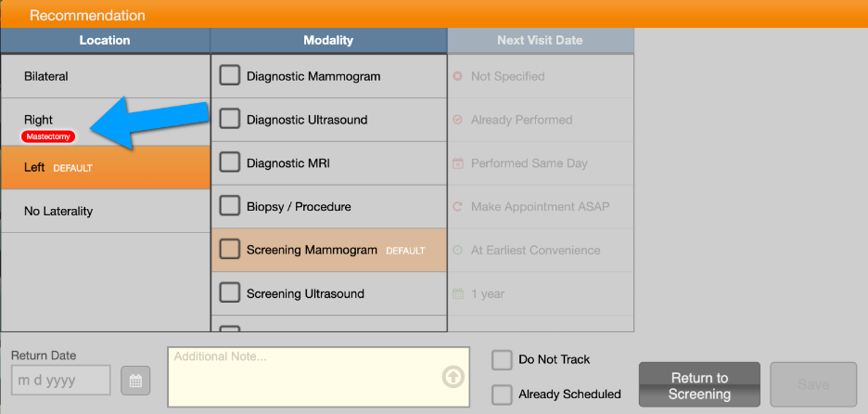The height and width of the screenshot is (414, 868).
Task: Check the Biopsy / Procedure checkbox
Action: click(x=230, y=206)
